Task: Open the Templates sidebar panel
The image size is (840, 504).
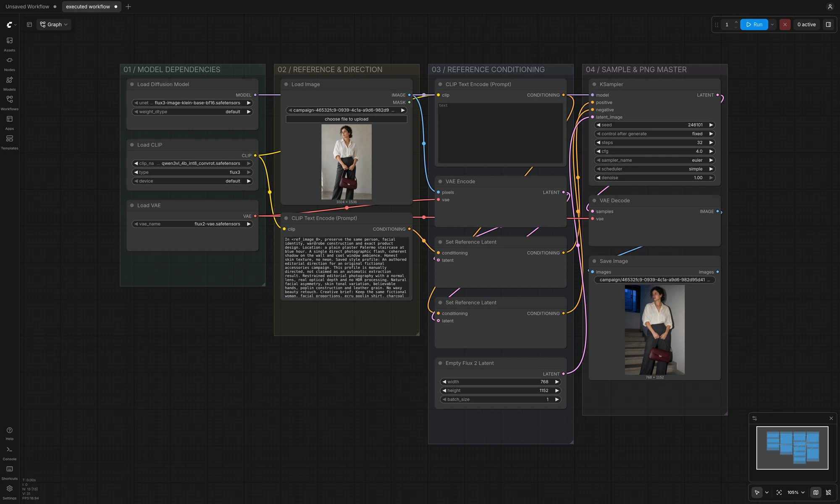Action: pyautogui.click(x=9, y=142)
